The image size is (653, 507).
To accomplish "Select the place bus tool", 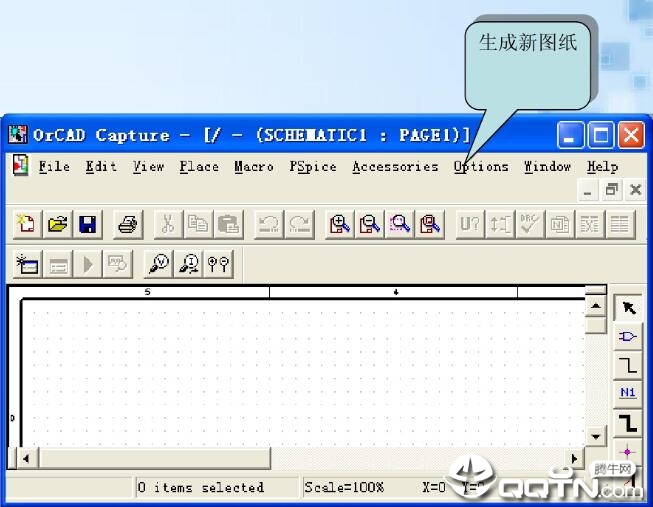I will [x=628, y=422].
